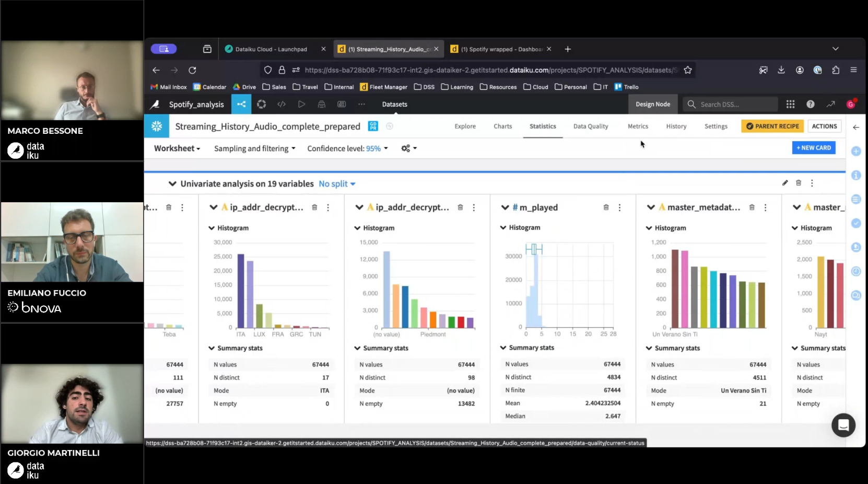
Task: Click the PARENT RECIPE button
Action: 772,126
